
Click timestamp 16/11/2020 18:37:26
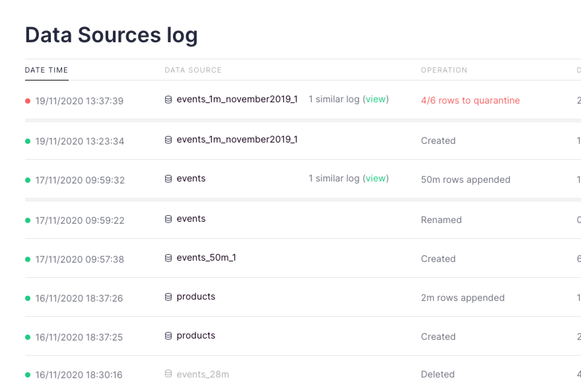tap(79, 298)
